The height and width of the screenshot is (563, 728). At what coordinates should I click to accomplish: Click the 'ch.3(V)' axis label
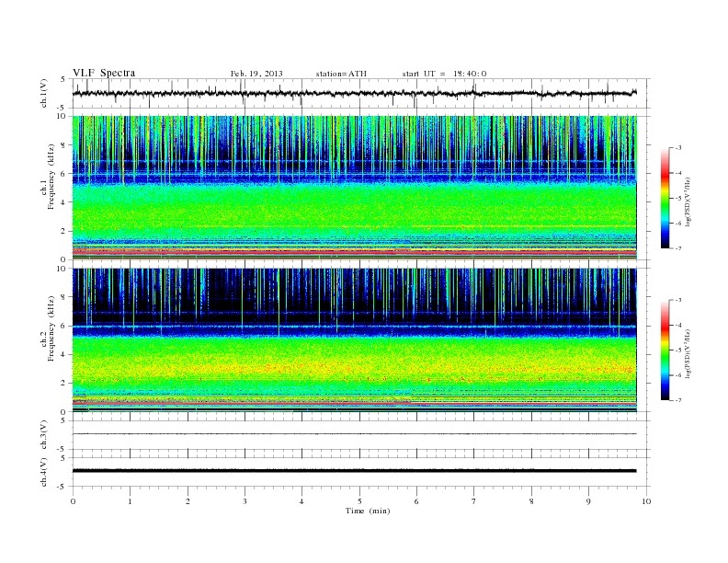[x=44, y=435]
